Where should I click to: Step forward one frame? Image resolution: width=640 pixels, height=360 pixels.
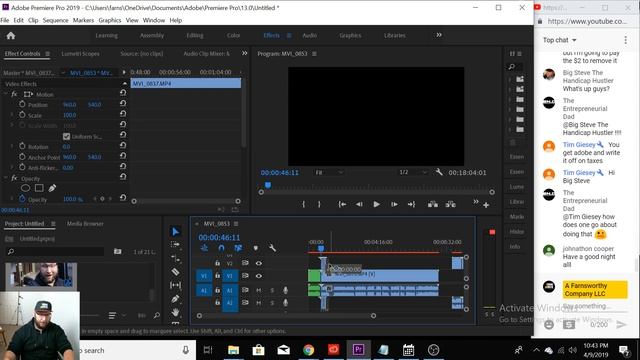point(394,204)
